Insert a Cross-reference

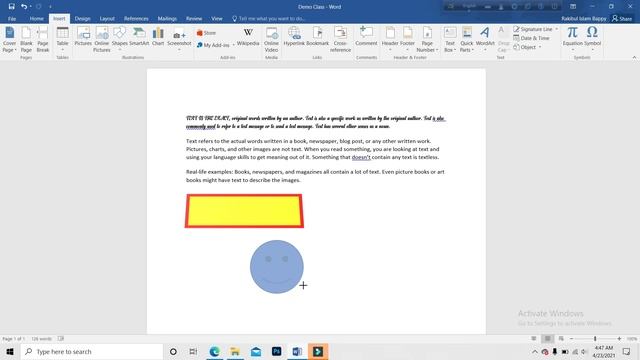click(340, 40)
